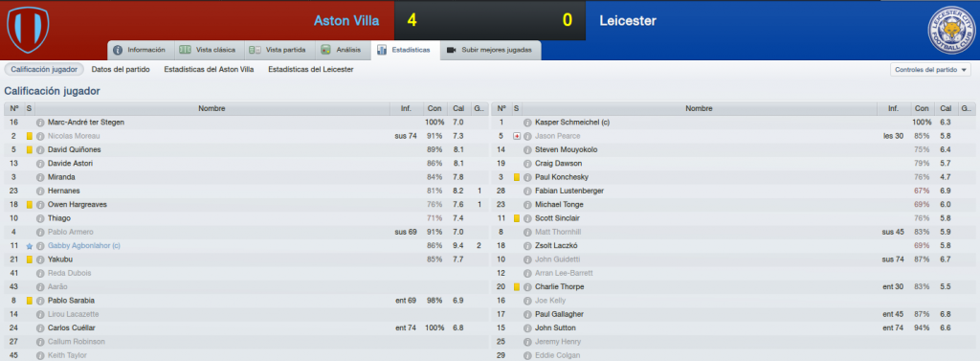Image resolution: width=980 pixels, height=361 pixels.
Task: Select the Marc-André ter Stegen row
Action: point(246,123)
